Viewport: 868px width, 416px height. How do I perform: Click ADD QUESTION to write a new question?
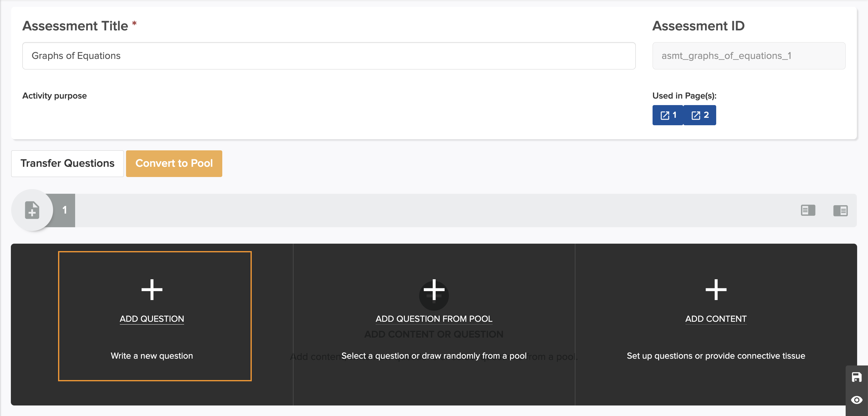pos(151,319)
